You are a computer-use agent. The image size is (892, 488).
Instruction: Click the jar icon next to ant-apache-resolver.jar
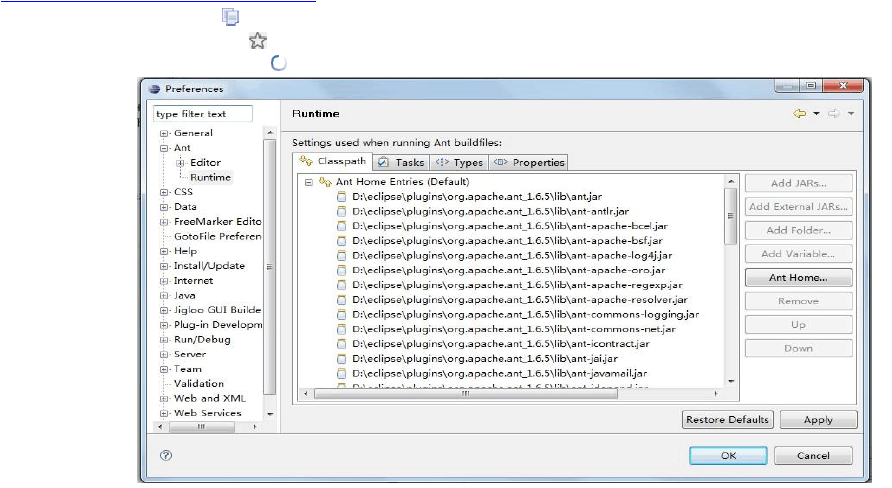point(341,300)
